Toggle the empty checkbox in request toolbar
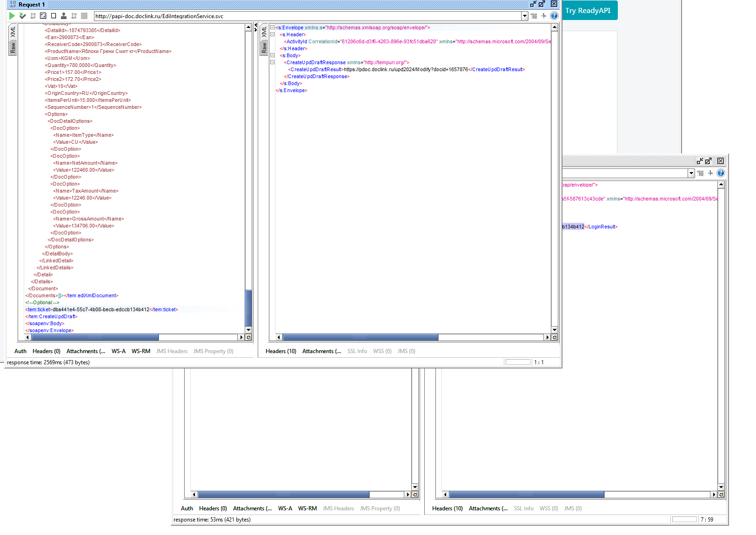 [x=54, y=16]
